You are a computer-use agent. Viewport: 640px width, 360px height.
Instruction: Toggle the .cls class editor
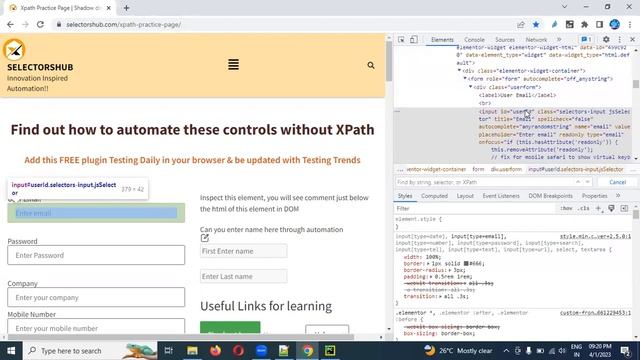click(584, 209)
